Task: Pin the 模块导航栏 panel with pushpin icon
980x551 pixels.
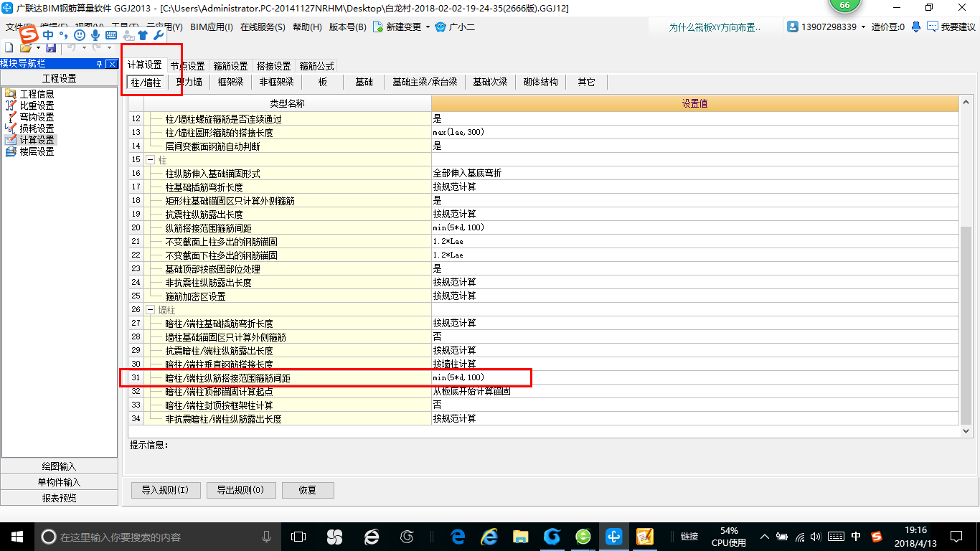Action: coord(99,64)
